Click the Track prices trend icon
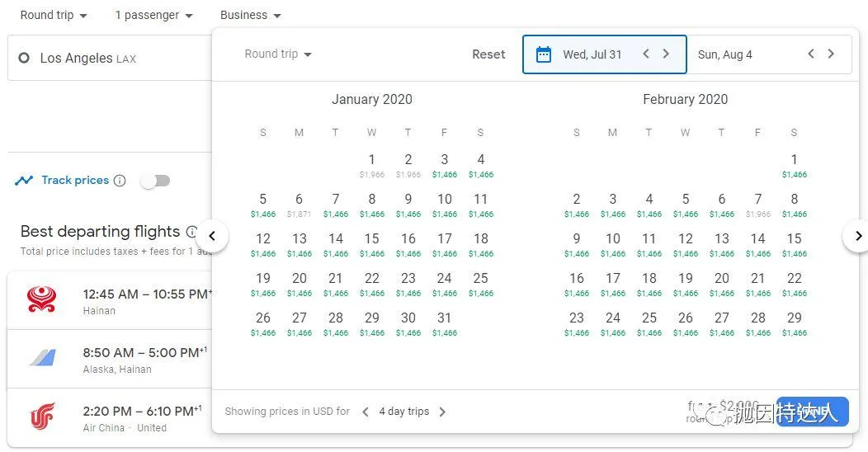Image resolution: width=868 pixels, height=452 pixels. coord(24,181)
